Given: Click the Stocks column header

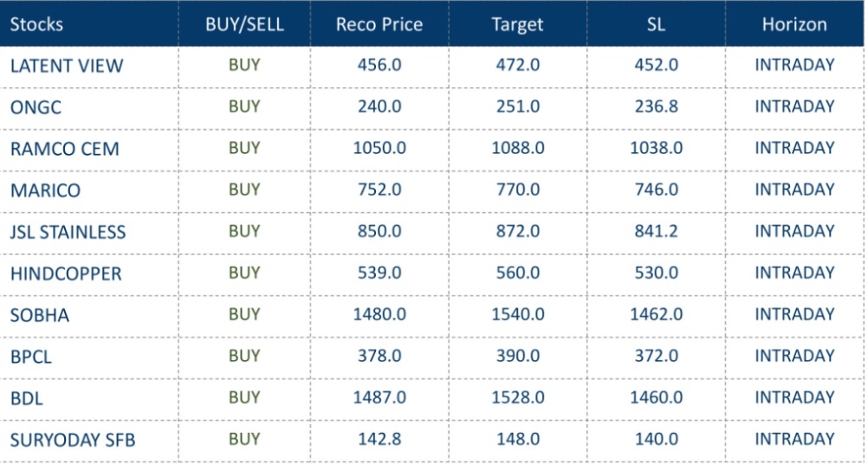Looking at the screenshot, I should coord(36,24).
